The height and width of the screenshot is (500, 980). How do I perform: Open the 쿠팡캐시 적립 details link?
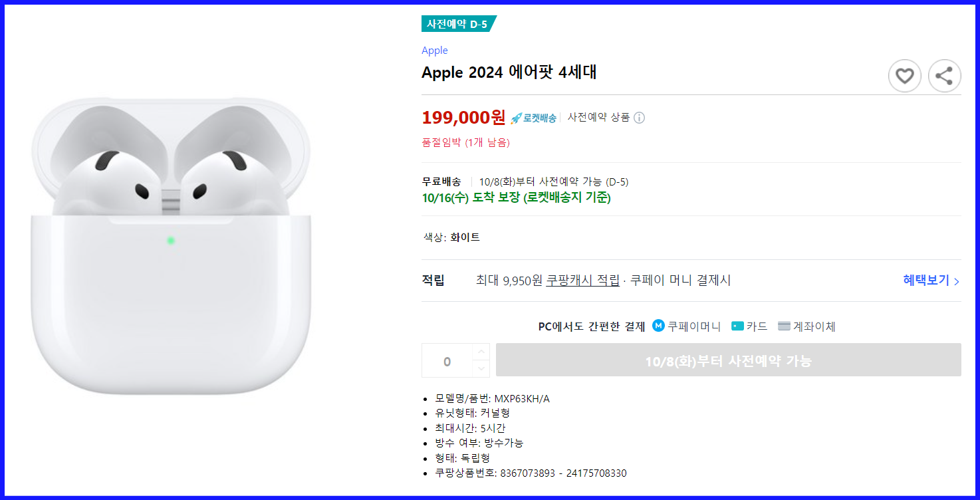coord(581,280)
